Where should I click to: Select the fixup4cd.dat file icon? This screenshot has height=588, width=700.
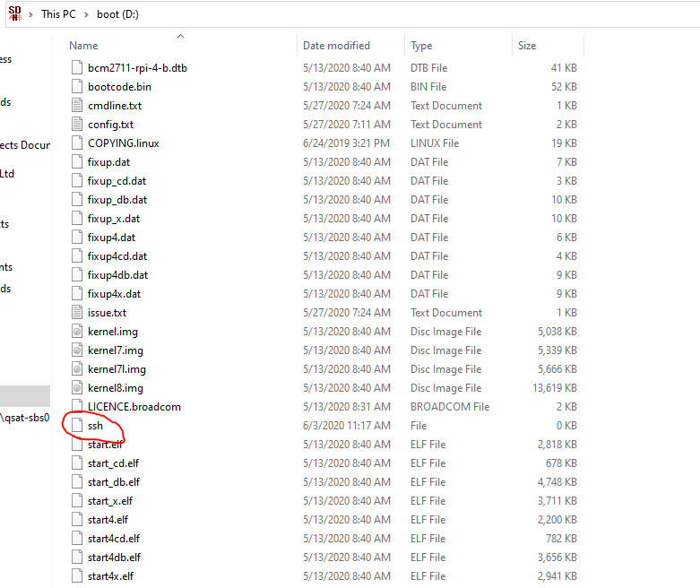tap(77, 255)
